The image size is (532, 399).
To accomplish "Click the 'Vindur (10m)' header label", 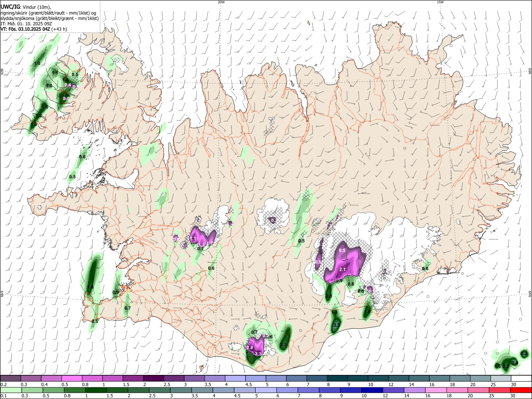I will point(37,7).
